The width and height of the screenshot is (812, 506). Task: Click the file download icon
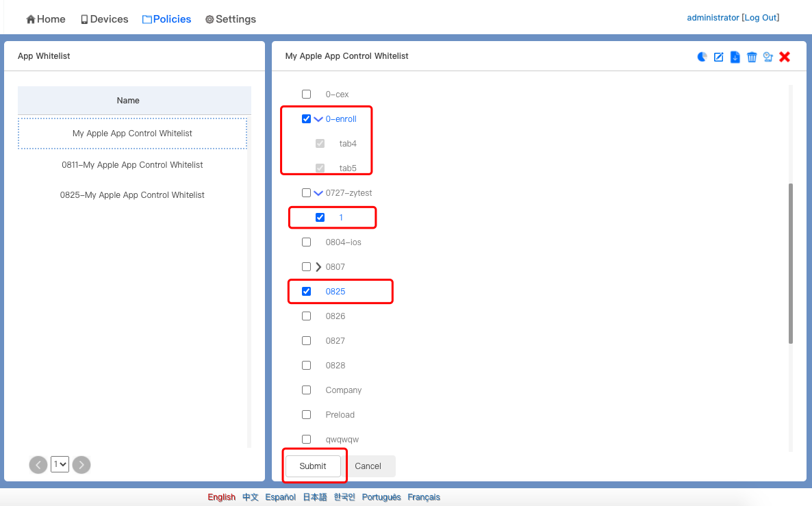point(735,57)
